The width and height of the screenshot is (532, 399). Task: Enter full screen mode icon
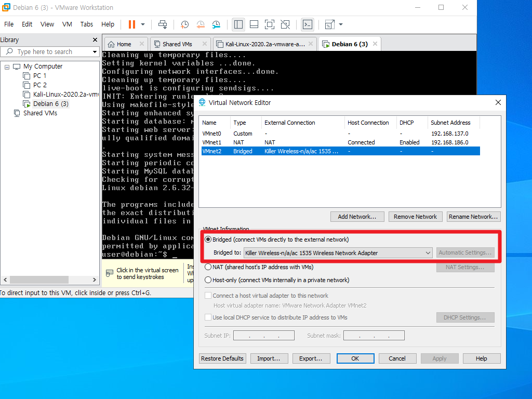[x=270, y=24]
